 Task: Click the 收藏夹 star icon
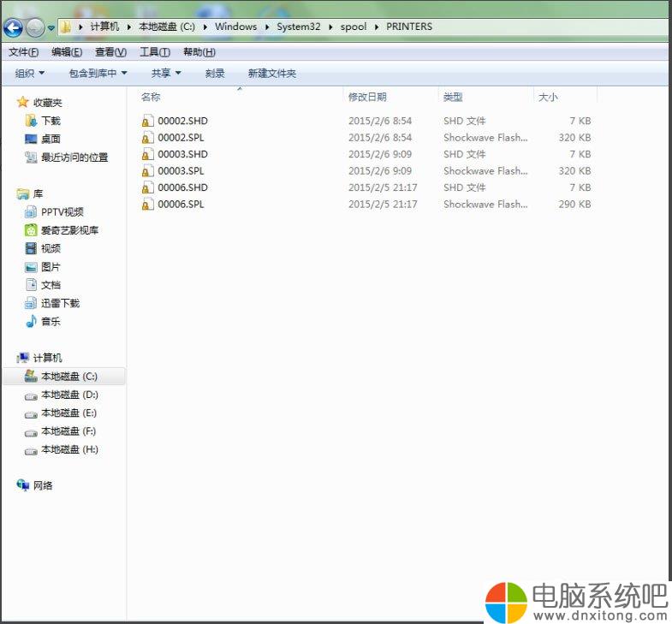coord(22,102)
